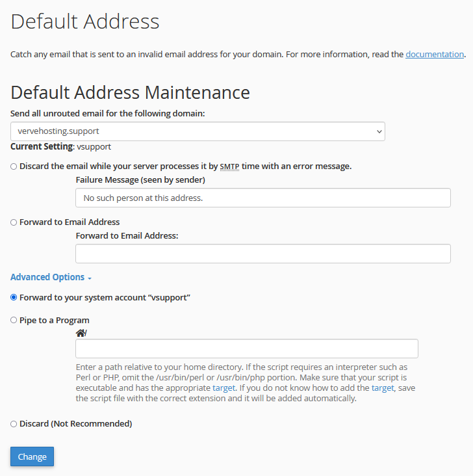Click the Failure Message text field
The height and width of the screenshot is (476, 473).
tap(263, 198)
